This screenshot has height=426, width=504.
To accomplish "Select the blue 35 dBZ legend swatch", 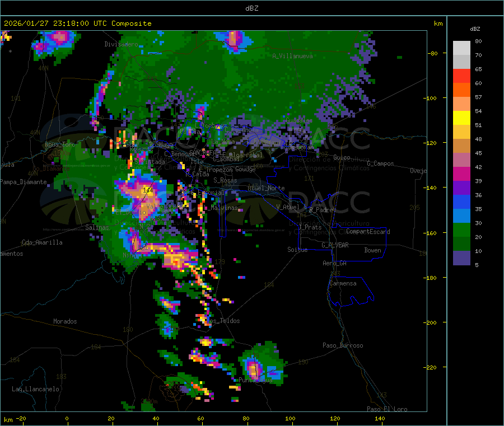I will click(461, 202).
